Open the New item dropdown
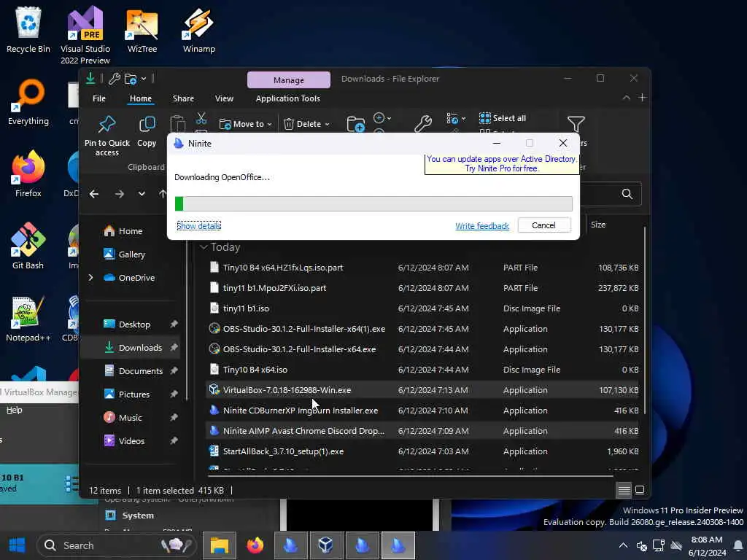 click(382, 117)
